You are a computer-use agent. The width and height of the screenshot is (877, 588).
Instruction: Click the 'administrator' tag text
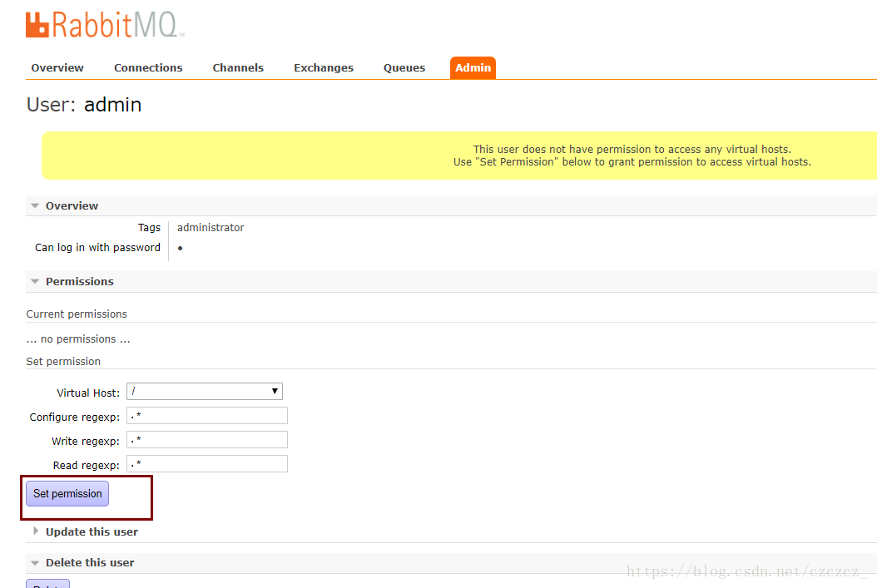tap(211, 228)
